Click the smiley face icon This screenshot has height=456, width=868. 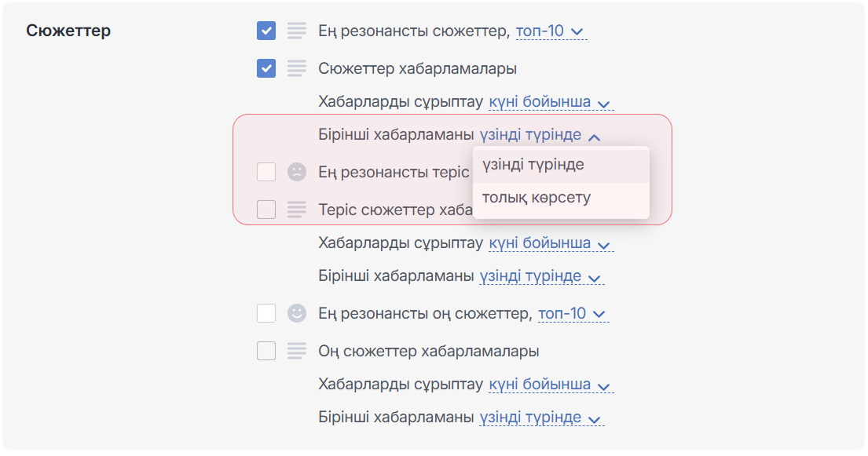tap(296, 313)
